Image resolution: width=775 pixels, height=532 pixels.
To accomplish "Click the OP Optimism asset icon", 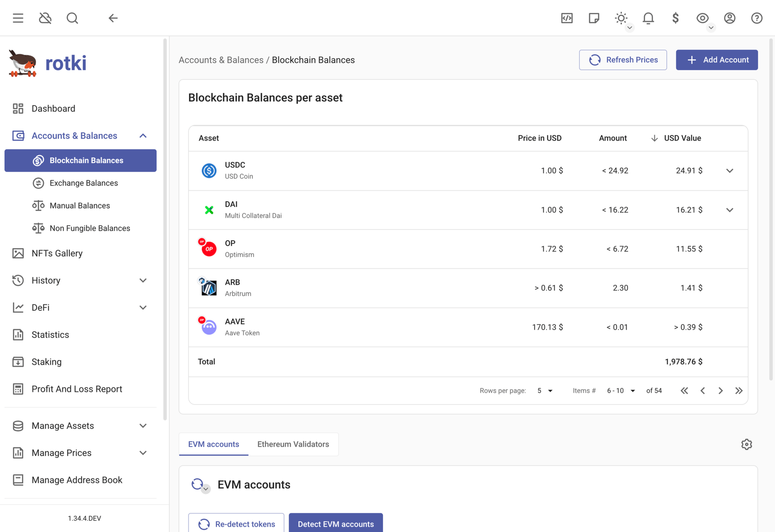I will tap(209, 249).
